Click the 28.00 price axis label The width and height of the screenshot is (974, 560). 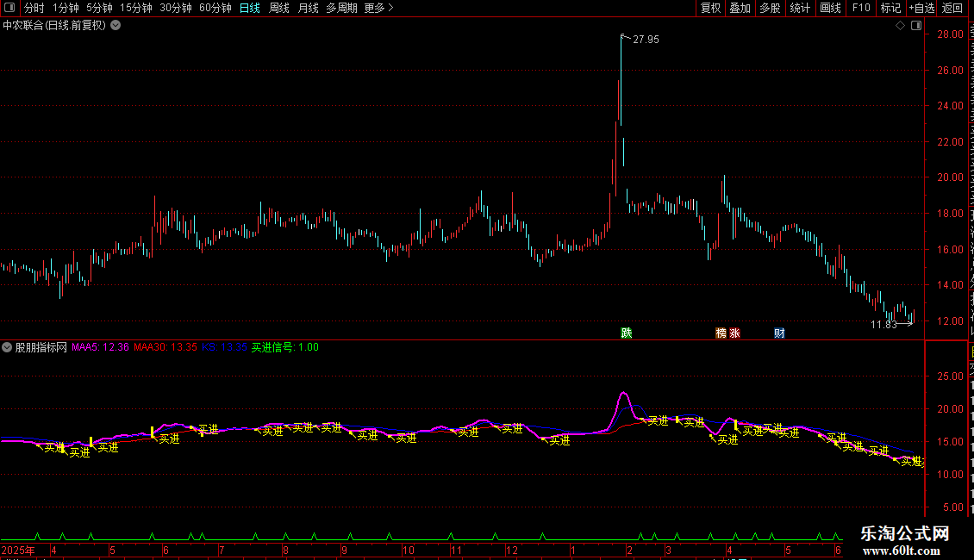tap(951, 34)
